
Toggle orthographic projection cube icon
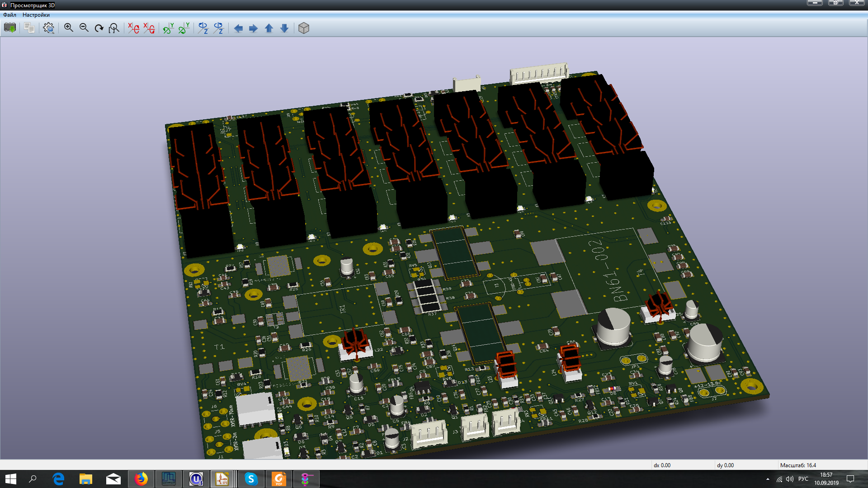tap(304, 28)
